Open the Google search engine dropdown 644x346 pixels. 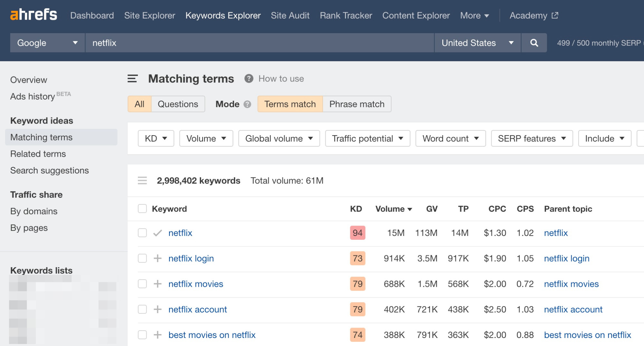(47, 43)
